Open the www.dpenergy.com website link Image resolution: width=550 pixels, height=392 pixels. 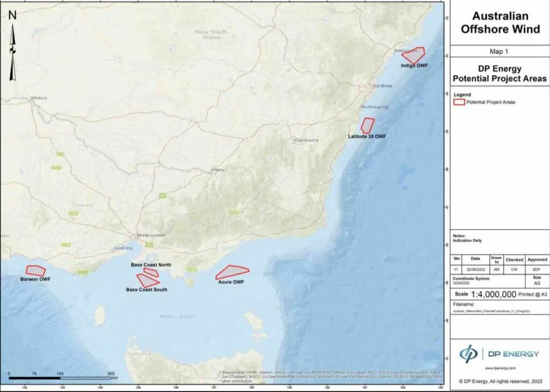click(x=500, y=368)
